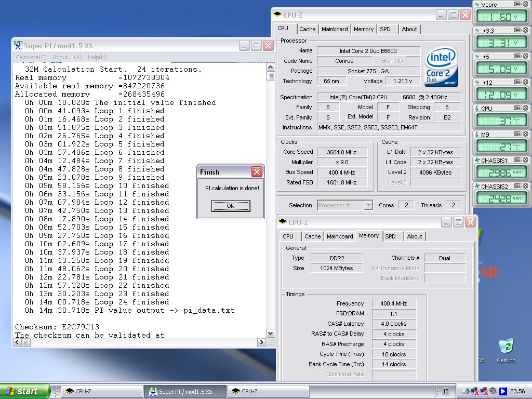The width and height of the screenshot is (532, 399).
Task: Click OK in the Finish dialog
Action: (230, 206)
